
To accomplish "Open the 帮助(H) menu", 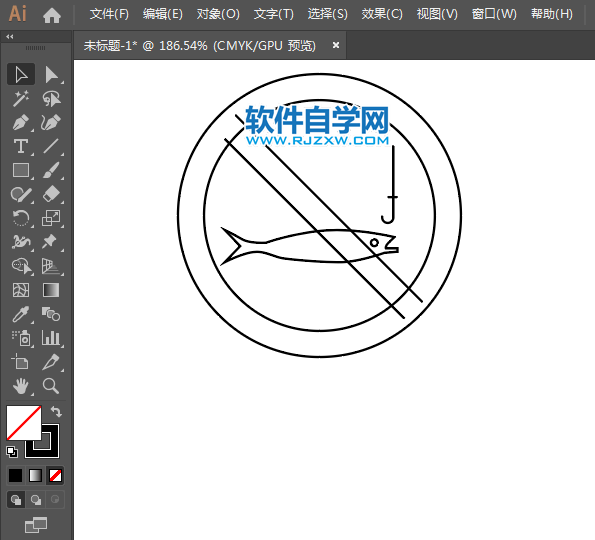I will [x=552, y=14].
